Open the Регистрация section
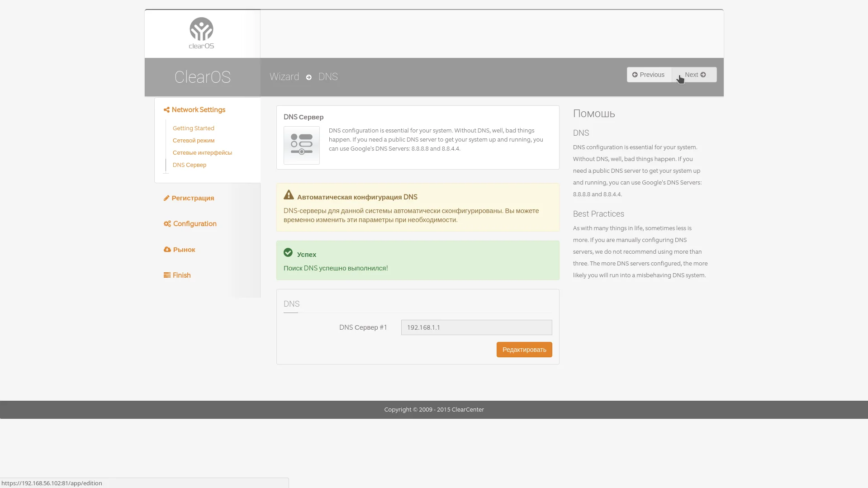The height and width of the screenshot is (488, 868). (189, 198)
